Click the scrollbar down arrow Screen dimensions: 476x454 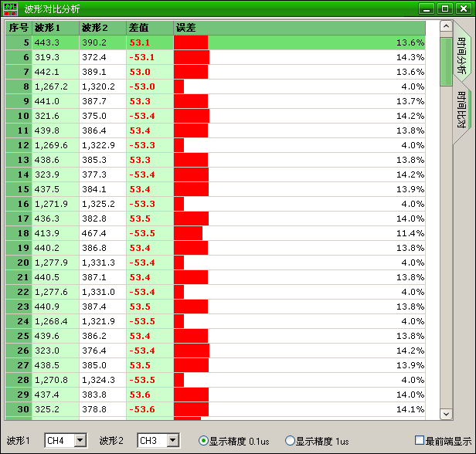tap(445, 414)
